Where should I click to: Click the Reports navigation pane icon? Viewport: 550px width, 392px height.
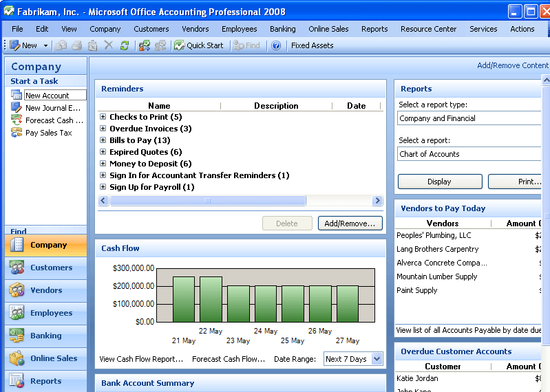click(x=17, y=381)
